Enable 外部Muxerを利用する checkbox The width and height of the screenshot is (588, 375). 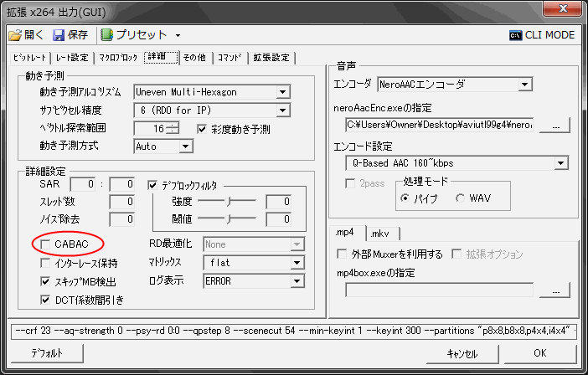pos(342,254)
